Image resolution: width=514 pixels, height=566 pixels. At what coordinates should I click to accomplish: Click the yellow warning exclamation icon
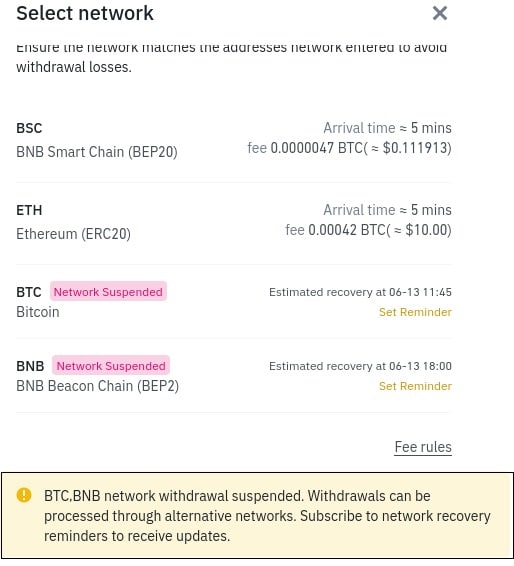click(x=24, y=495)
